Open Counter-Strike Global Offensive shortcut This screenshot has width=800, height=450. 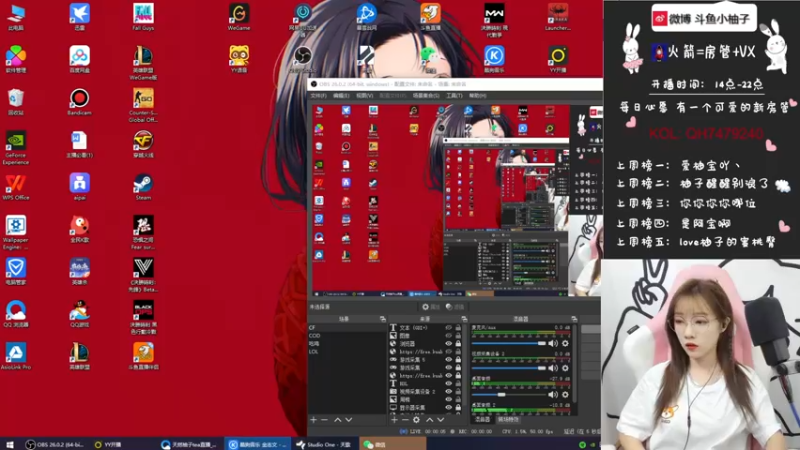point(143,105)
